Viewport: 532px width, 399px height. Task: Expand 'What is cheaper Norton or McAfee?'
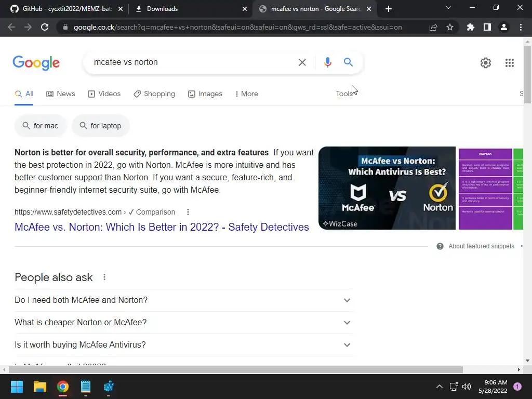click(x=184, y=323)
